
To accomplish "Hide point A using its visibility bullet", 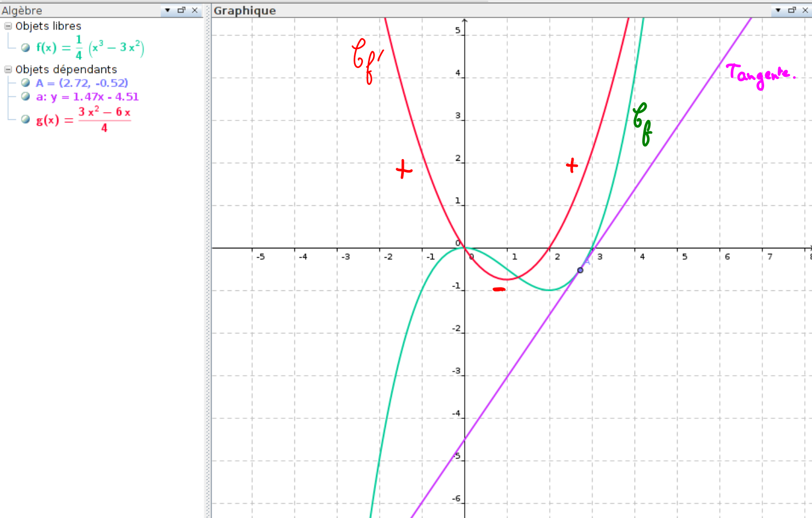I will pos(26,83).
